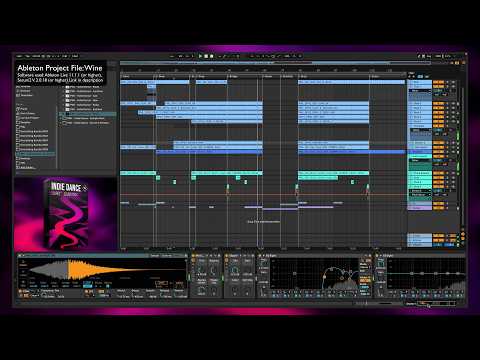
Task: Click the boosted EQ Eight frequency curve display
Action: click(x=314, y=273)
